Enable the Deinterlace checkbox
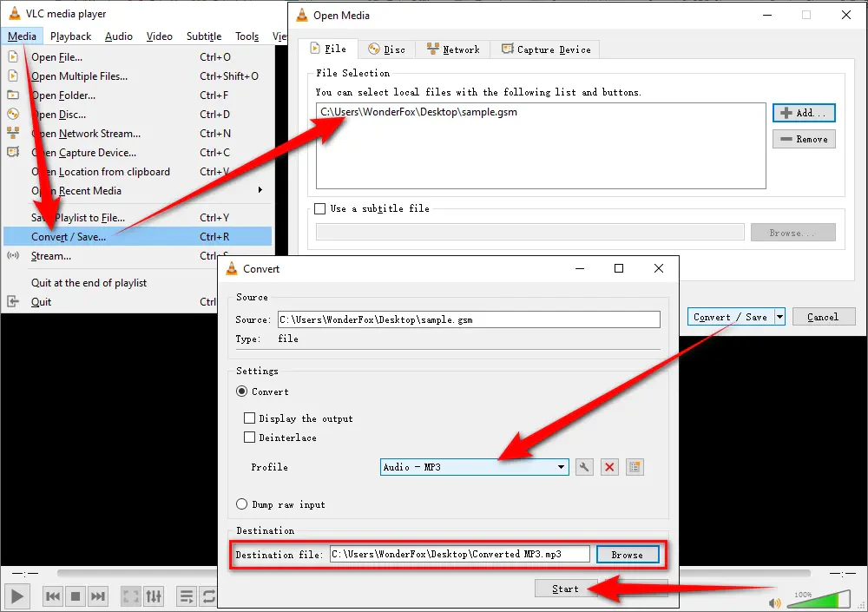This screenshot has width=868, height=612. 250,437
